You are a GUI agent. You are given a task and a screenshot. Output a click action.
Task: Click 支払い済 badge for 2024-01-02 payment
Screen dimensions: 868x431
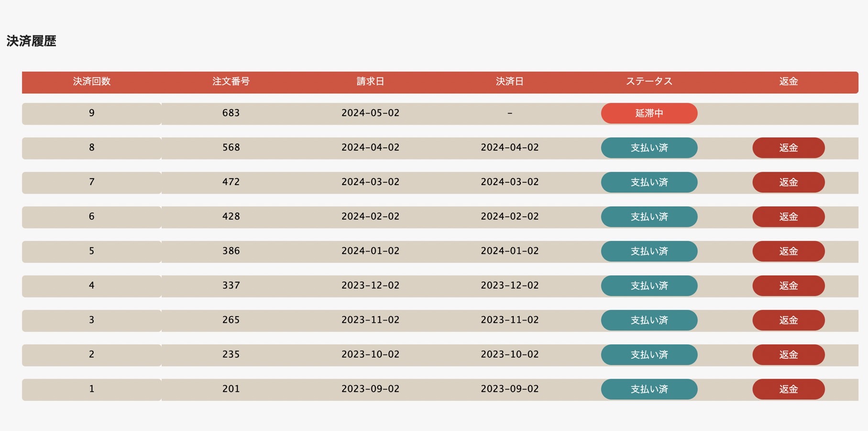point(649,251)
